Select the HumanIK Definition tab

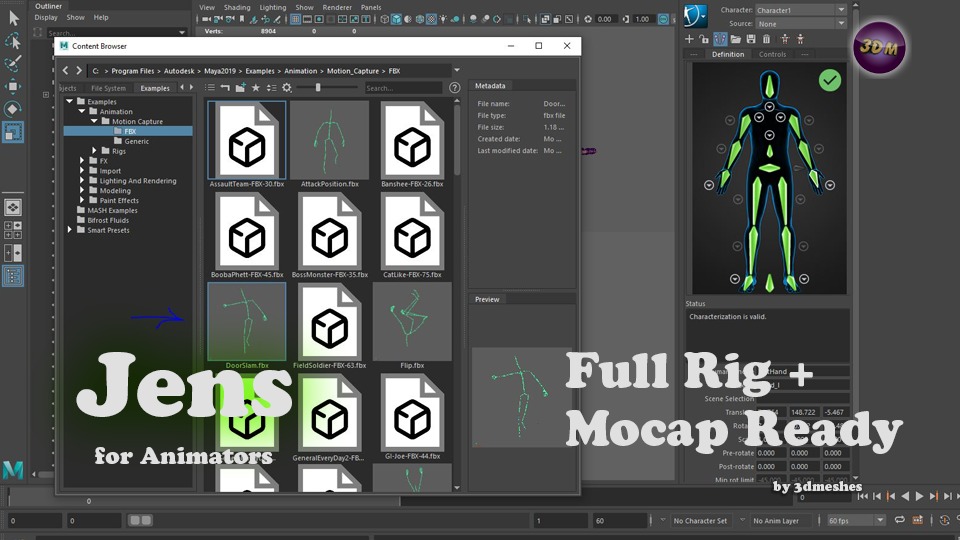(x=727, y=54)
